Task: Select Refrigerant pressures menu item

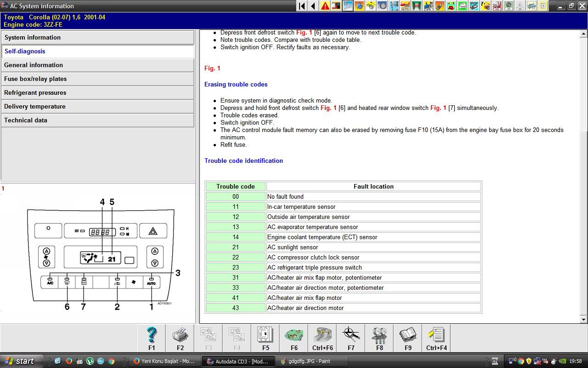Action: tap(97, 93)
